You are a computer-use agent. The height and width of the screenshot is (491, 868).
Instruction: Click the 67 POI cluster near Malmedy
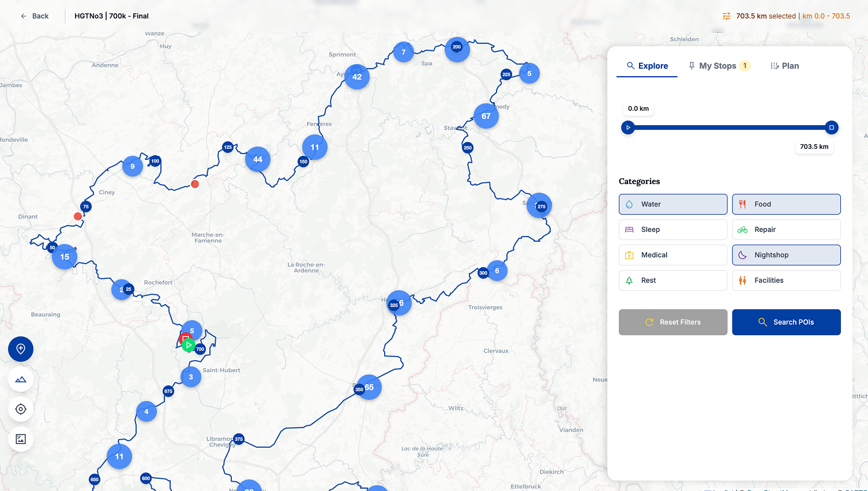click(486, 115)
